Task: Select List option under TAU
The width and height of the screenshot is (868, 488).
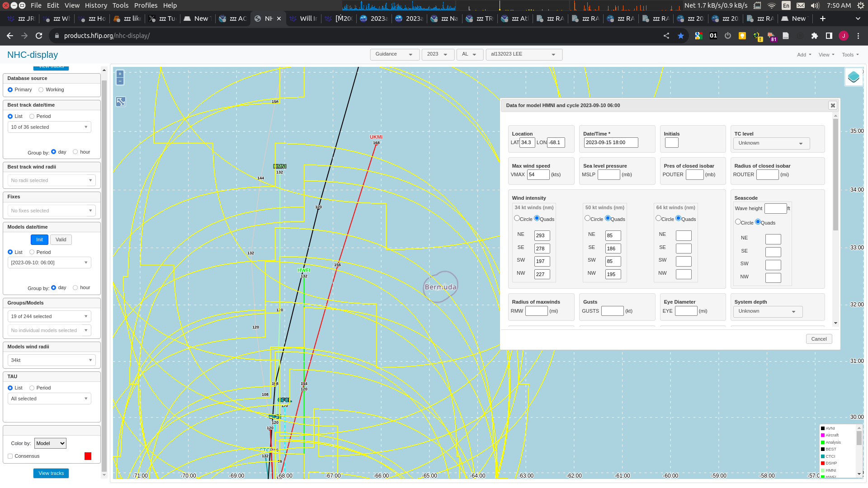Action: click(x=10, y=388)
